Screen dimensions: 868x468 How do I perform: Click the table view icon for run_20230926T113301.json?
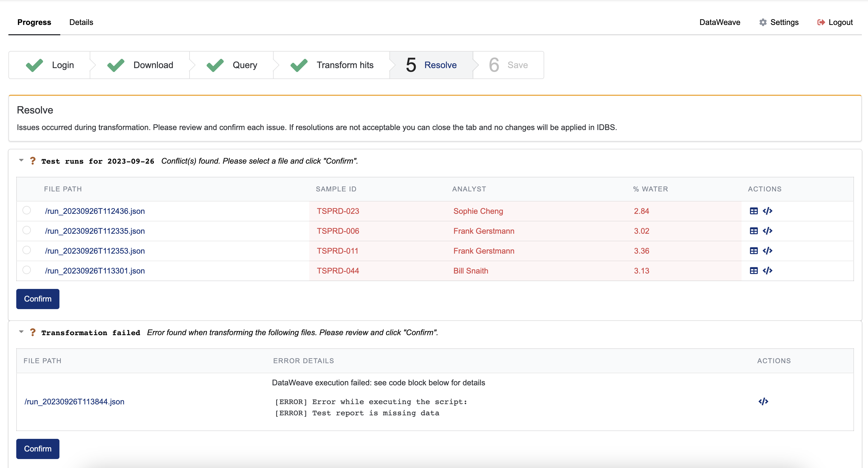point(754,270)
